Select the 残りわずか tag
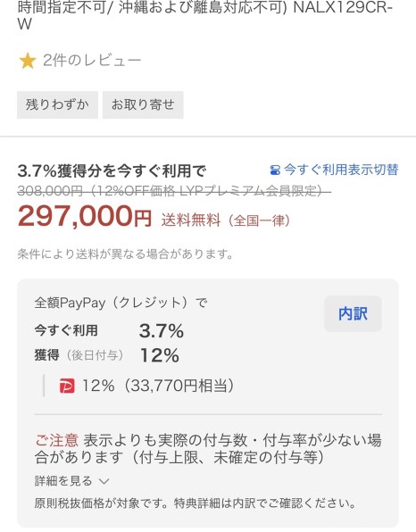416x532 pixels. [x=57, y=104]
